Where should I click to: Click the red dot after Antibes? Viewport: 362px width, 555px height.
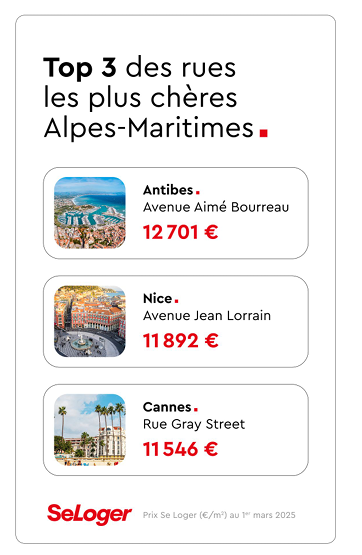tap(197, 192)
